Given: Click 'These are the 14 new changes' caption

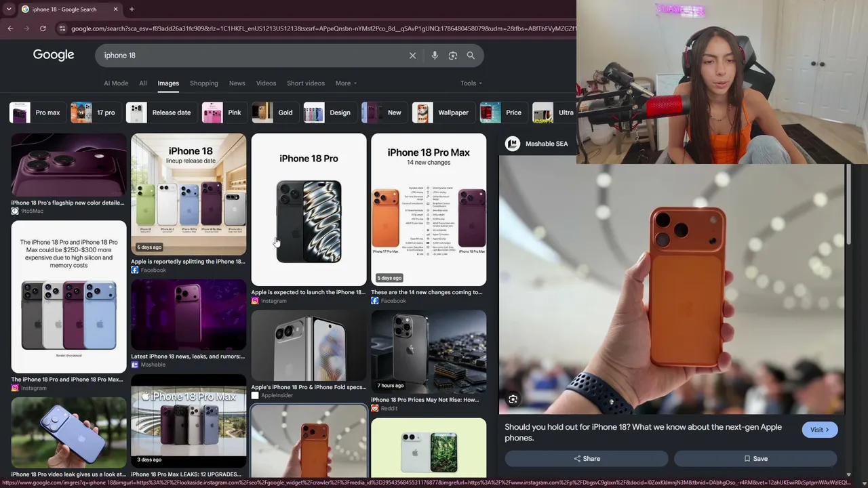Looking at the screenshot, I should click(427, 292).
